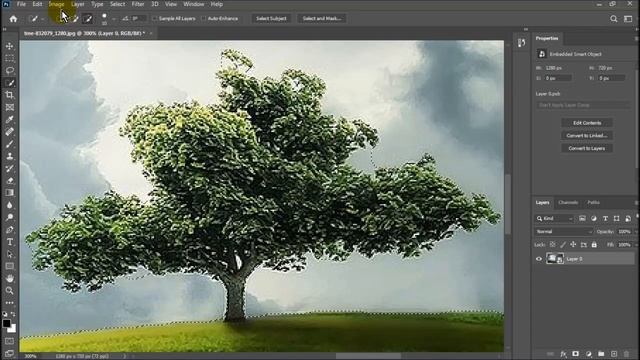Create a new group folder icon
Screen dimensions: 640x360
601,354
